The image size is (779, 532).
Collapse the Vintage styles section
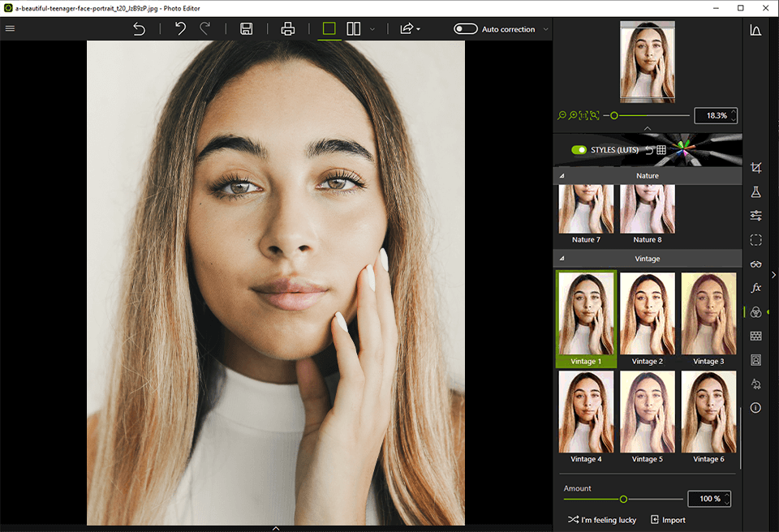562,259
